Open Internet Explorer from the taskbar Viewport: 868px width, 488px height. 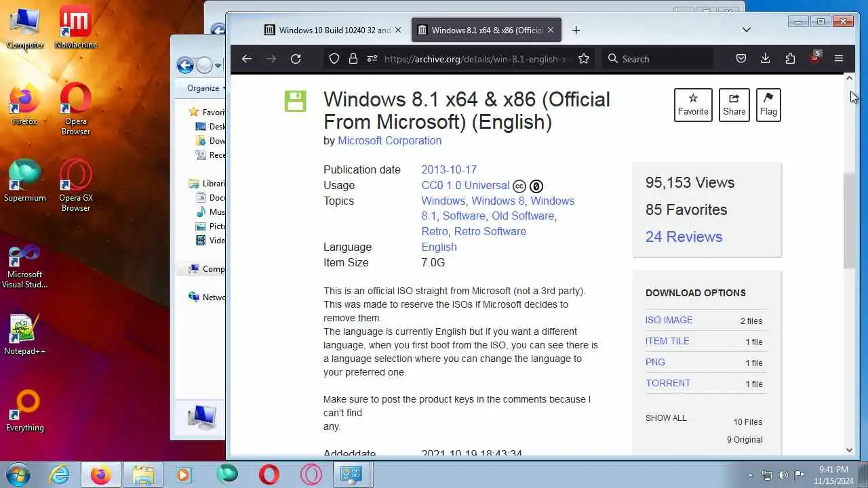60,474
